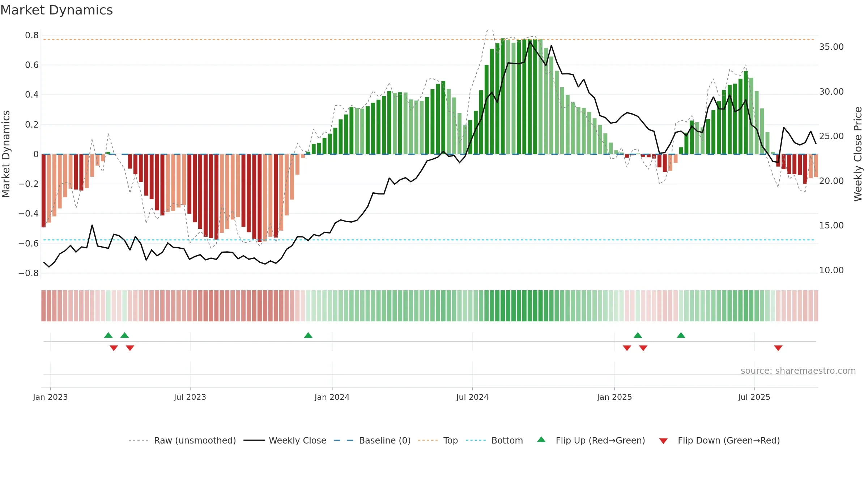Click the −0.8 Market Dynamics axis label
Image resolution: width=868 pixels, height=488 pixels.
(x=29, y=273)
